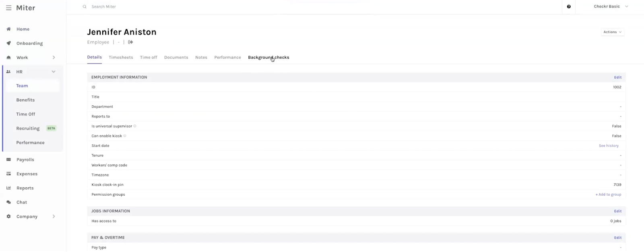Click the Timezone row label

100,175
